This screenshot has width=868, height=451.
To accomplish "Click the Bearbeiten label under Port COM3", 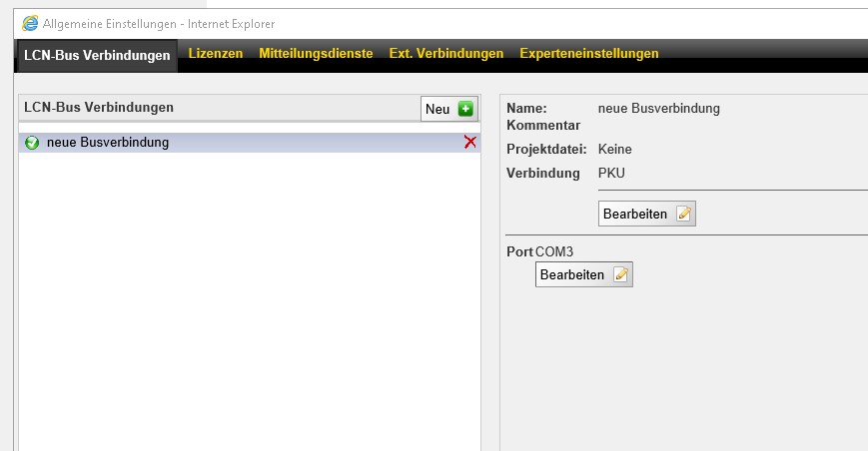I will pyautogui.click(x=572, y=274).
